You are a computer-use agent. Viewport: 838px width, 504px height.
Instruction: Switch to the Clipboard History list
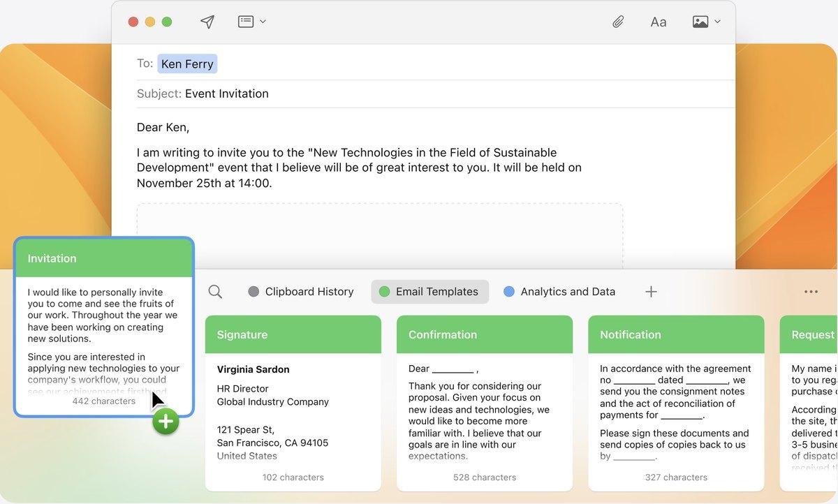[309, 291]
